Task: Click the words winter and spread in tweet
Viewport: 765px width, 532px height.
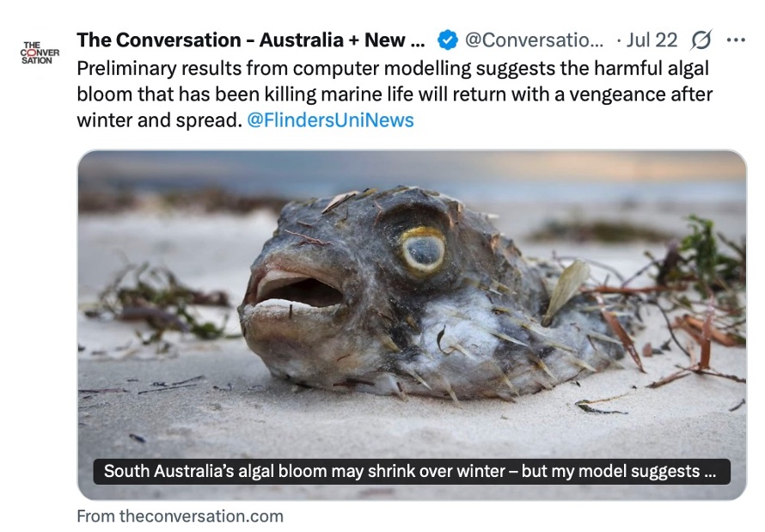Action: click(160, 120)
